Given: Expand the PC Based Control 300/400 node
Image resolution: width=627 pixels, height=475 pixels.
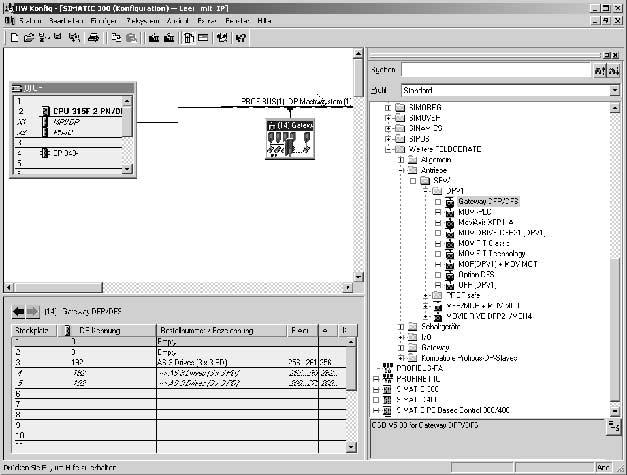Looking at the screenshot, I should coord(376,410).
